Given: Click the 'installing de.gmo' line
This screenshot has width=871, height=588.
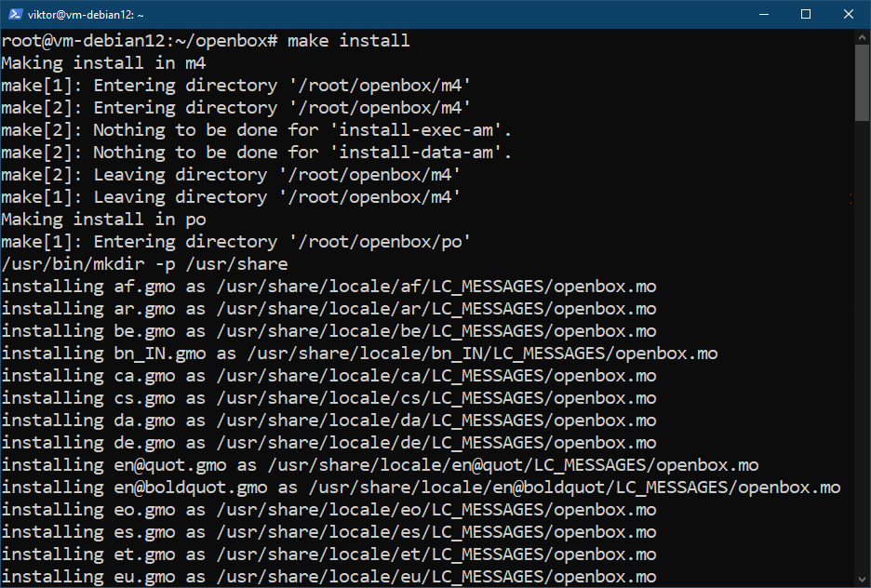Looking at the screenshot, I should [328, 443].
